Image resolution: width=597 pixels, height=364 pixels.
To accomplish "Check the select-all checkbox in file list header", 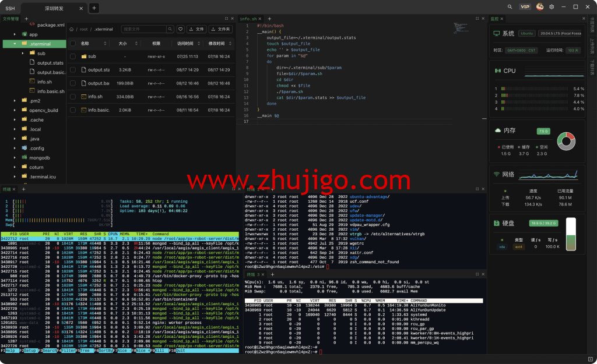I will click(x=73, y=44).
